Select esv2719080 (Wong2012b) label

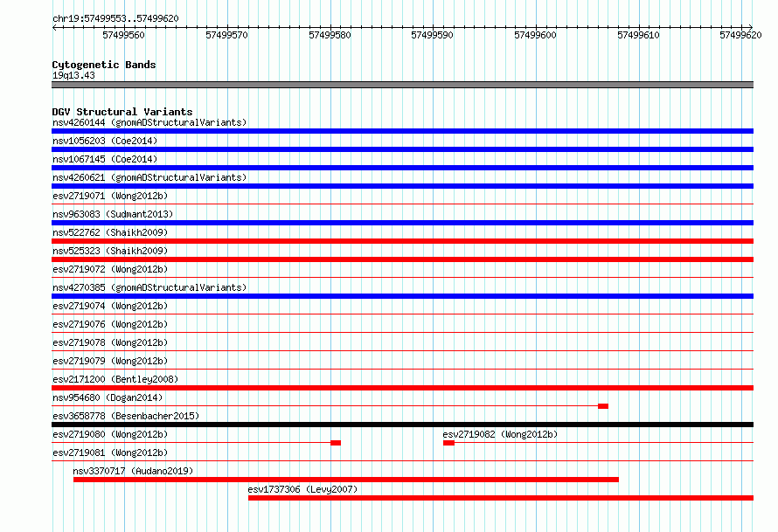pos(110,434)
